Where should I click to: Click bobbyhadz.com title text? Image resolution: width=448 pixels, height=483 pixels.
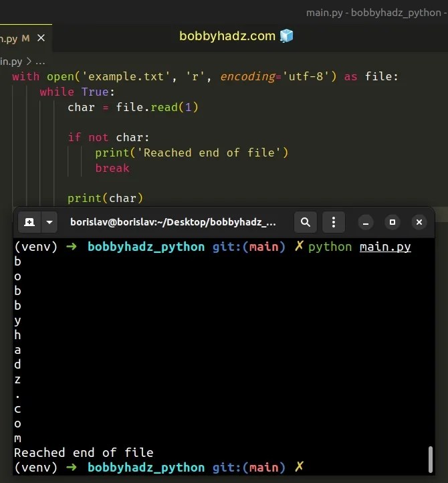coord(227,36)
